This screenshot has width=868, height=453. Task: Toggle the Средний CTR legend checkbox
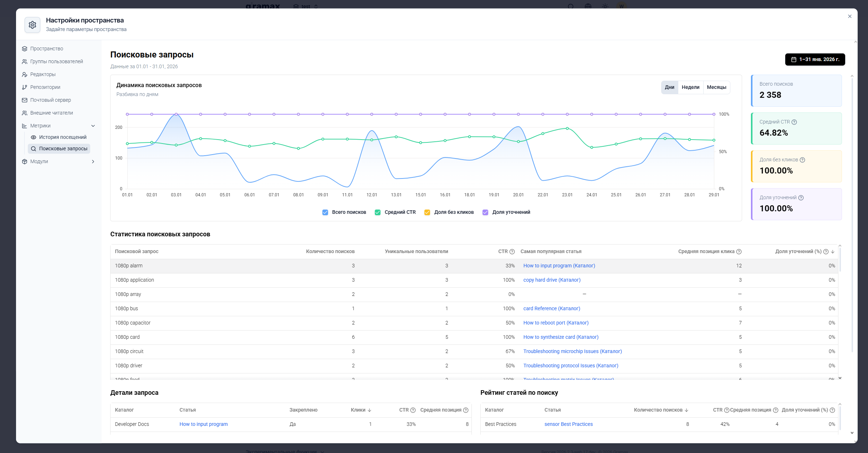click(378, 212)
